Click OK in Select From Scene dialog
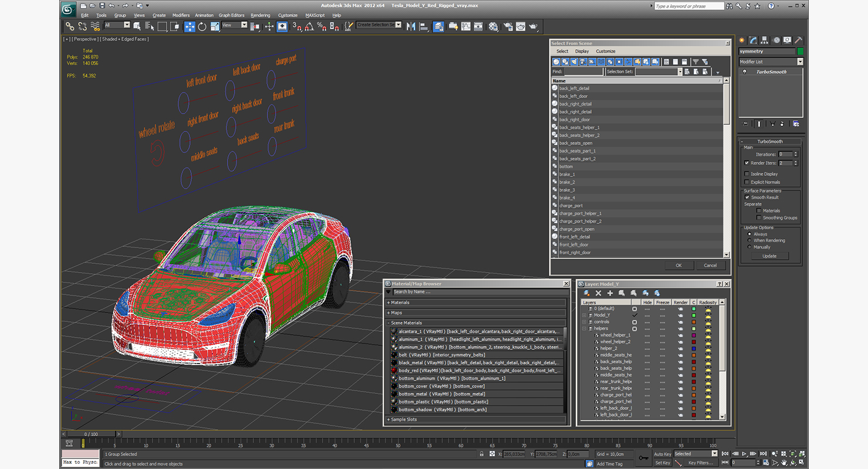The image size is (868, 469). [679, 266]
